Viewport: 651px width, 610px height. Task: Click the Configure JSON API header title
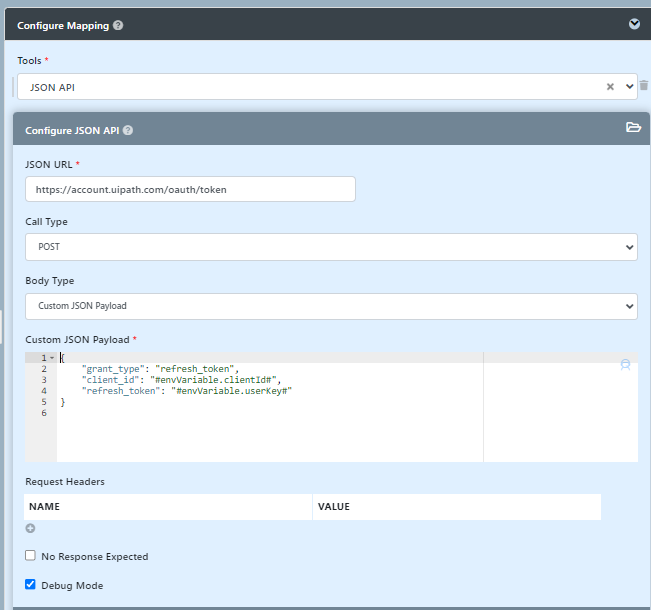[x=72, y=130]
